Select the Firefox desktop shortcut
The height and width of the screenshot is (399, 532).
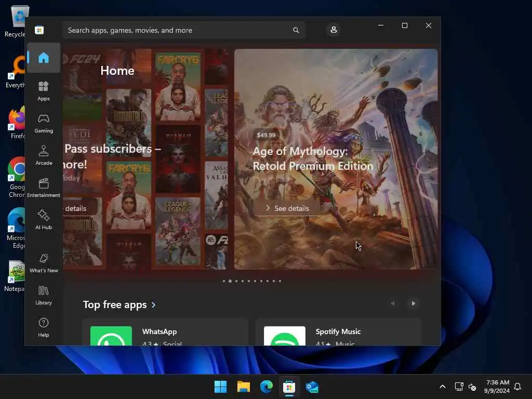[x=16, y=123]
